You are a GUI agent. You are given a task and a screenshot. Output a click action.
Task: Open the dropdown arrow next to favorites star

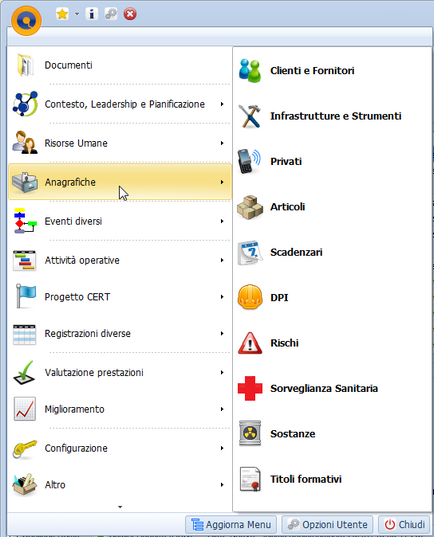click(x=77, y=14)
